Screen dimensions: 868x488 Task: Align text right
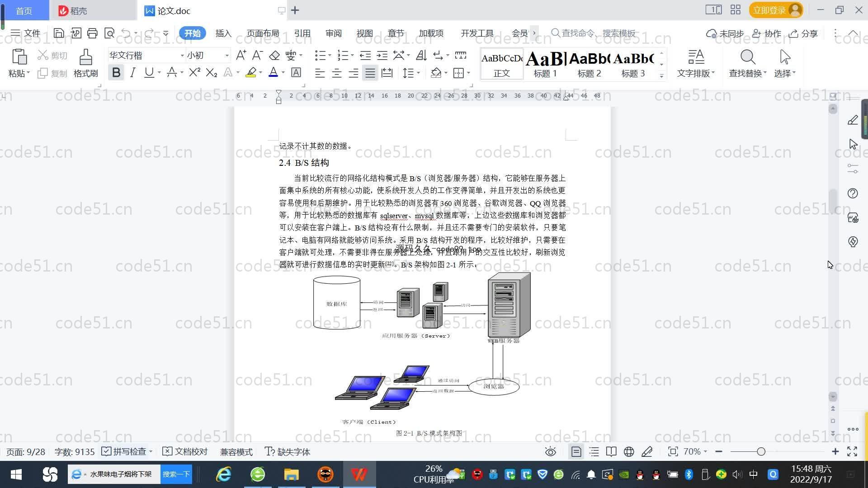(x=353, y=73)
